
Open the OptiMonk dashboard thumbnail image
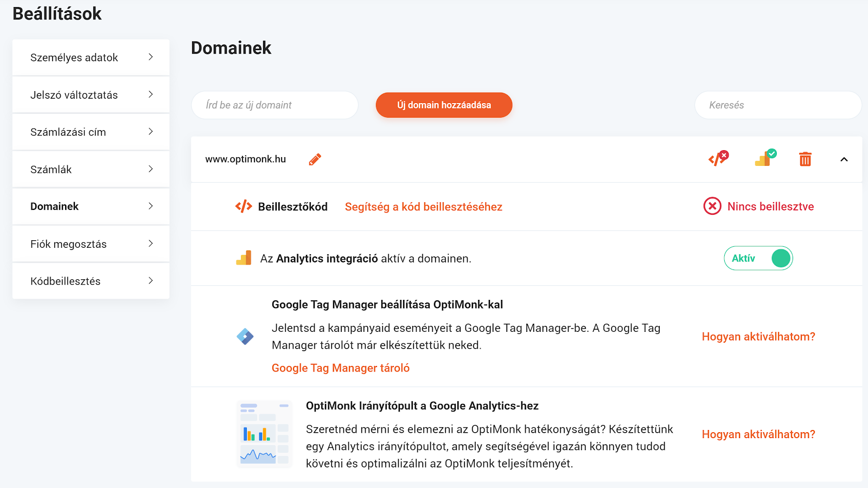265,434
